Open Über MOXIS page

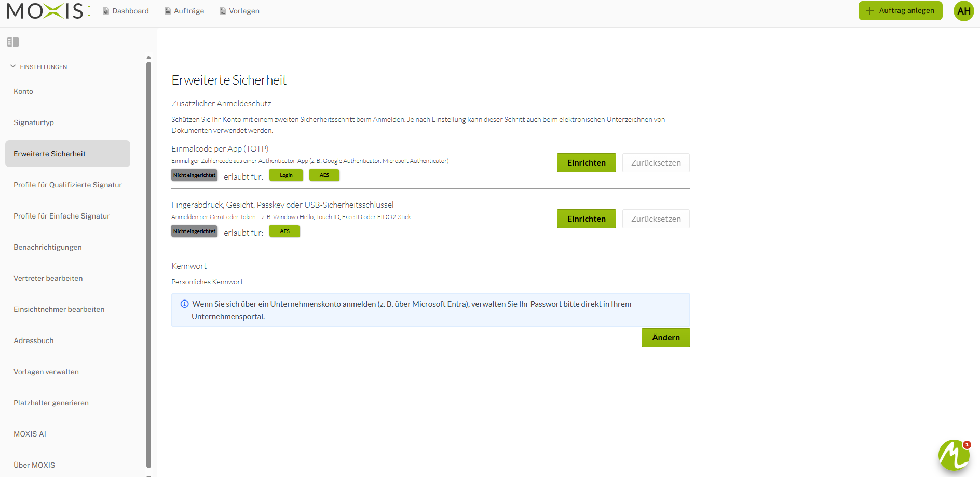[67, 465]
